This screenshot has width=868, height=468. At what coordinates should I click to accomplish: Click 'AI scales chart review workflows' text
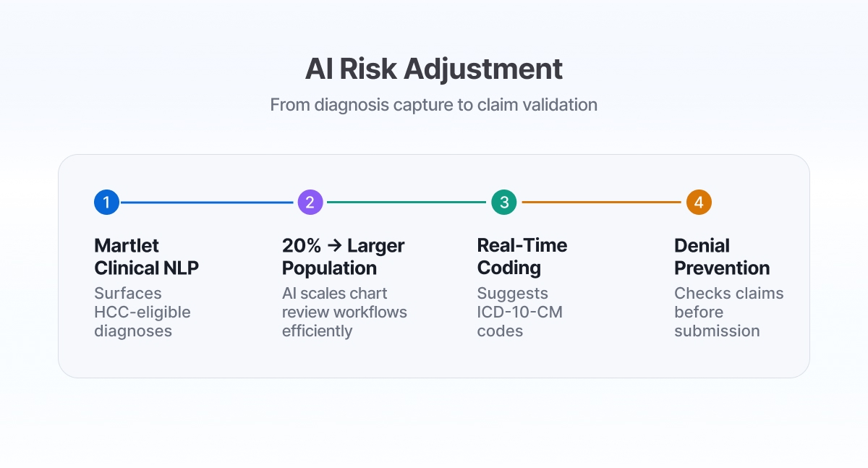coord(344,312)
